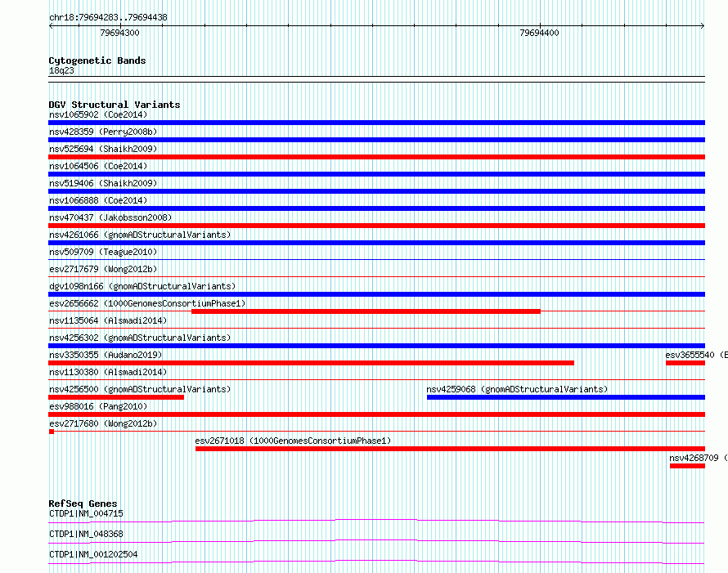
Task: Select the nsv4256302 (gnomADStructuralVariants) label
Action: pyautogui.click(x=140, y=338)
